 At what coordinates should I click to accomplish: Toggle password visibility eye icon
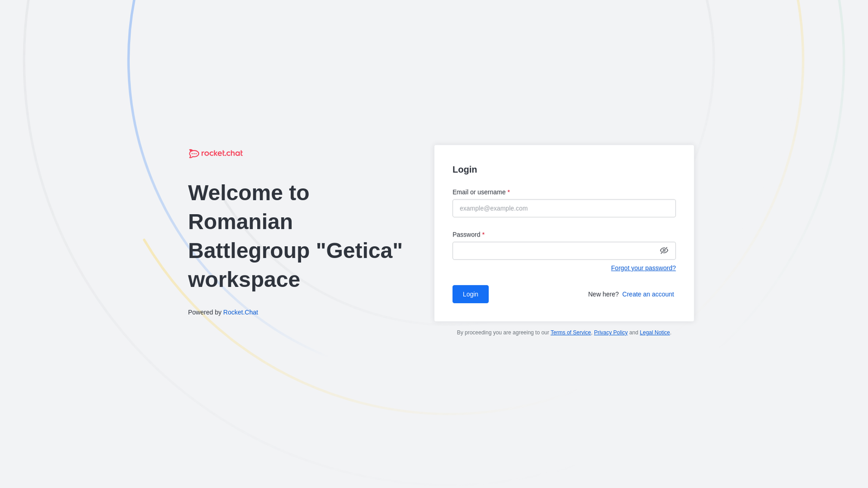point(664,251)
